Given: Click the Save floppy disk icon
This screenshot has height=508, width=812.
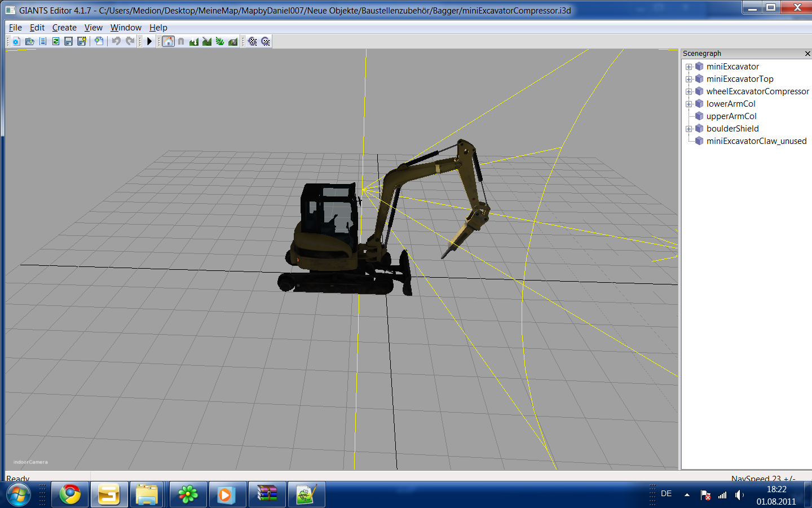Looking at the screenshot, I should 68,41.
